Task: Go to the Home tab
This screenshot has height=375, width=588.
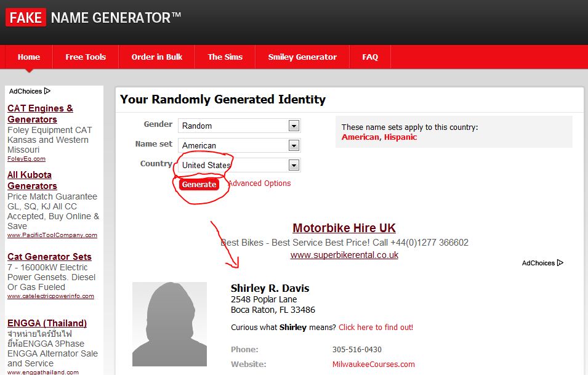Action: [29, 57]
